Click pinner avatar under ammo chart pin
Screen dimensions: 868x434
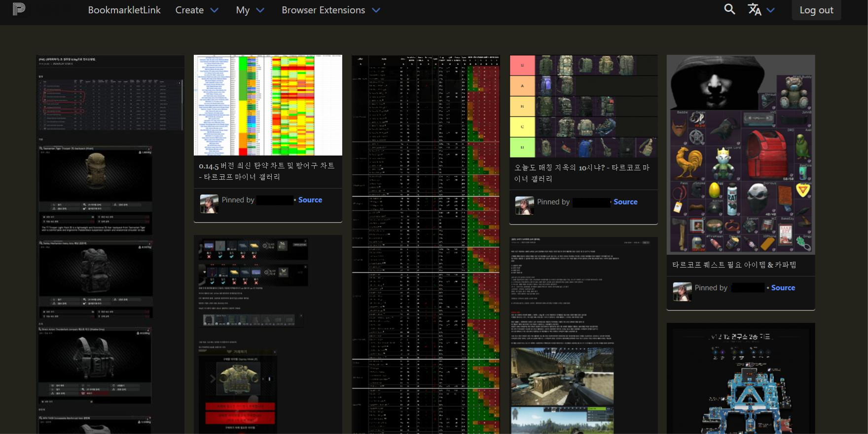point(209,203)
